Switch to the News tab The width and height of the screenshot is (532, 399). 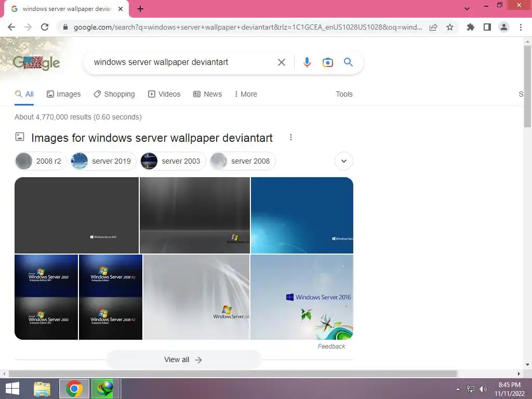[208, 94]
